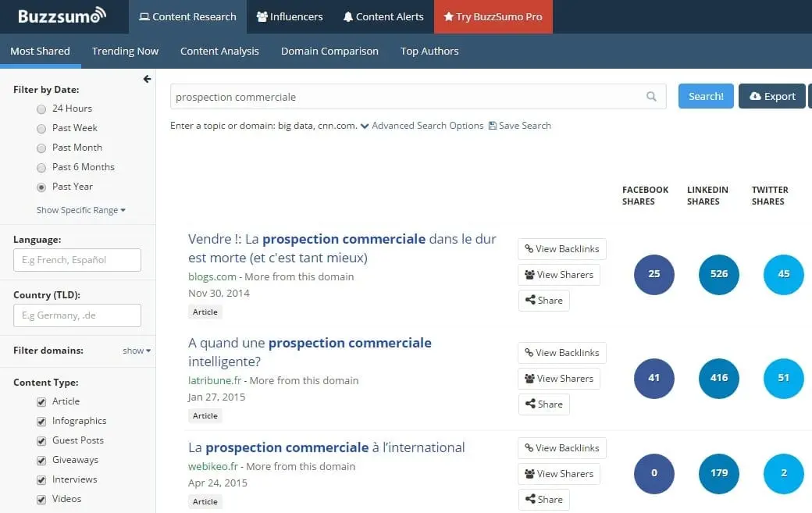The height and width of the screenshot is (513, 812).
Task: View Backlinks for the latribune.fr article
Action: tap(562, 353)
